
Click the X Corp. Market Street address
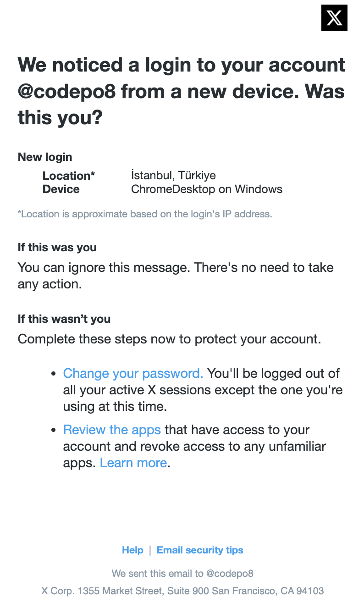tap(182, 591)
